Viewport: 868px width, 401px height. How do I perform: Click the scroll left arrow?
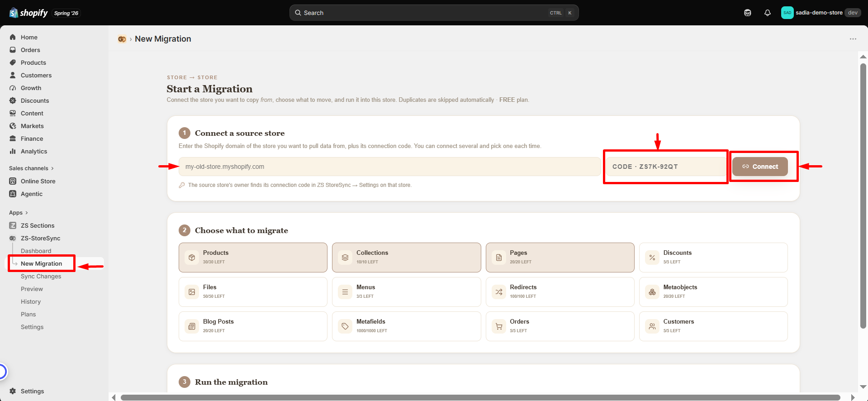114,397
